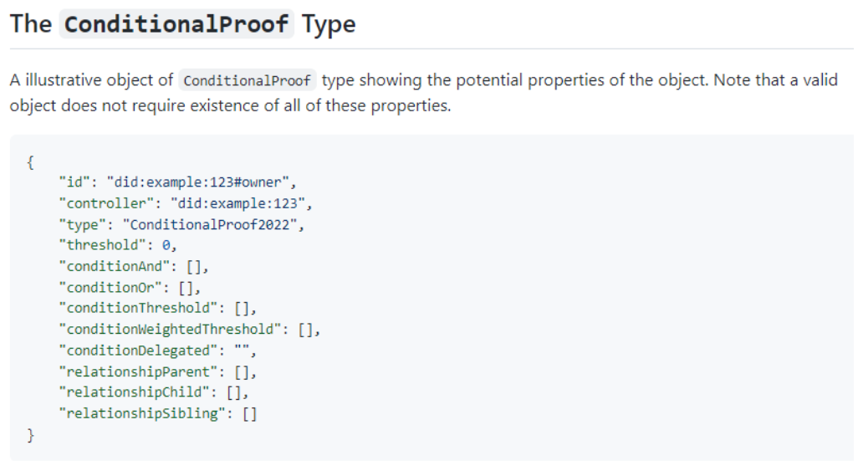Click the "conditionDelegated" property key

(138, 351)
